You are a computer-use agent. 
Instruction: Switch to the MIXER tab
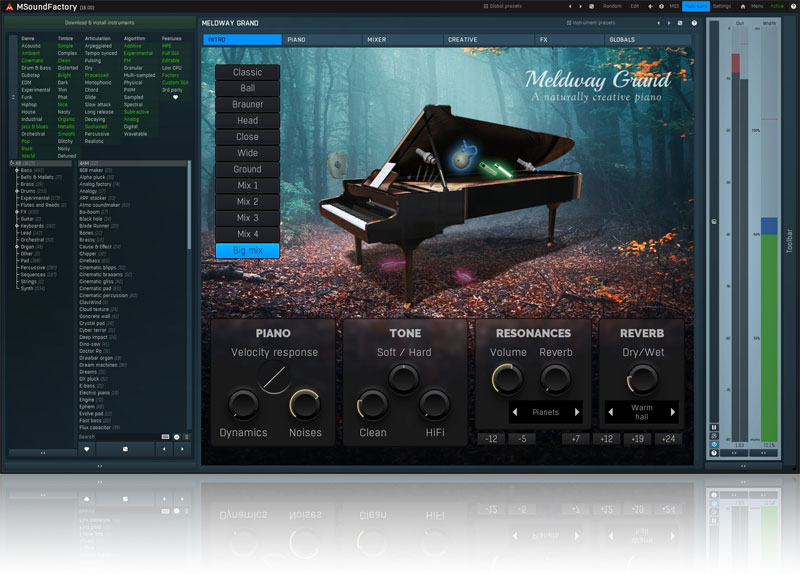pos(376,40)
